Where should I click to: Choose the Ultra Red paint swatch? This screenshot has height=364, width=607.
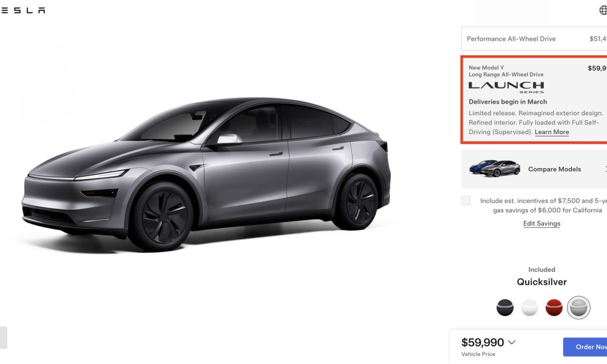pos(554,308)
